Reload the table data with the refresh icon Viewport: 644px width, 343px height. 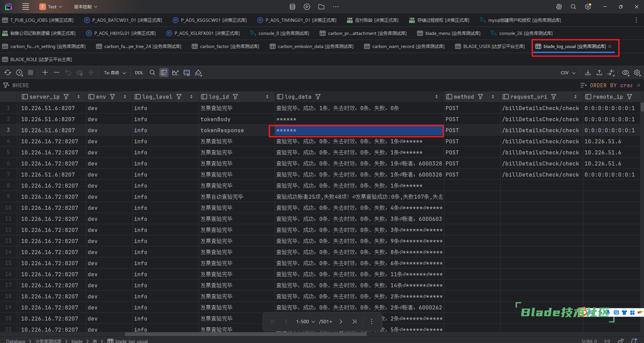click(8, 72)
